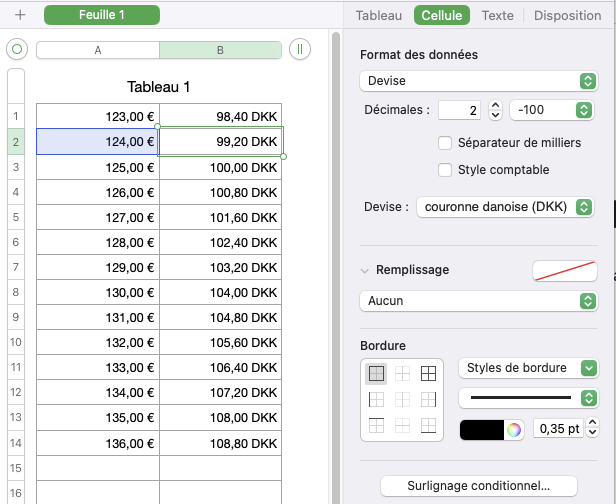Switch to the Texte tab
The width and height of the screenshot is (616, 504).
tap(497, 16)
